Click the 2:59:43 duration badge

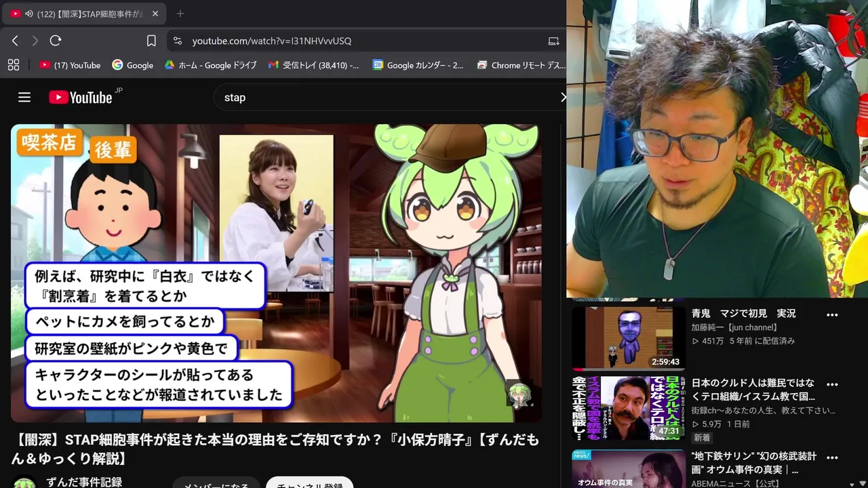point(665,362)
